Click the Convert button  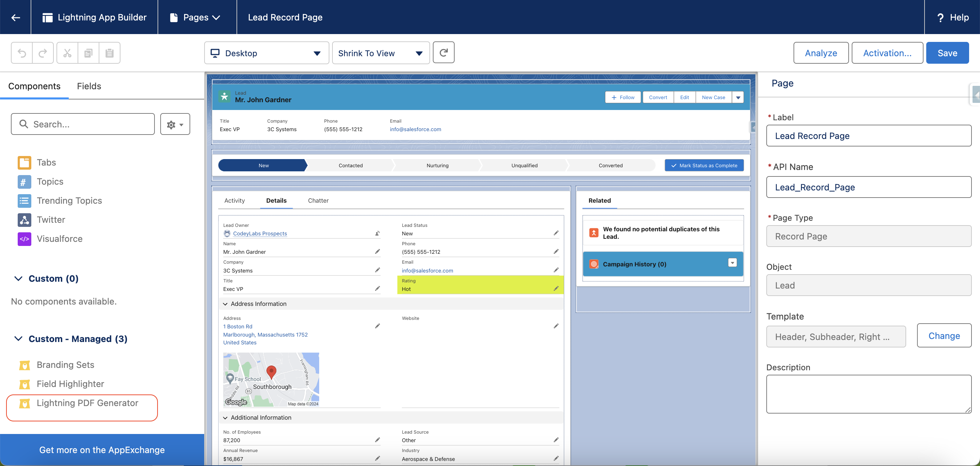[x=658, y=97]
